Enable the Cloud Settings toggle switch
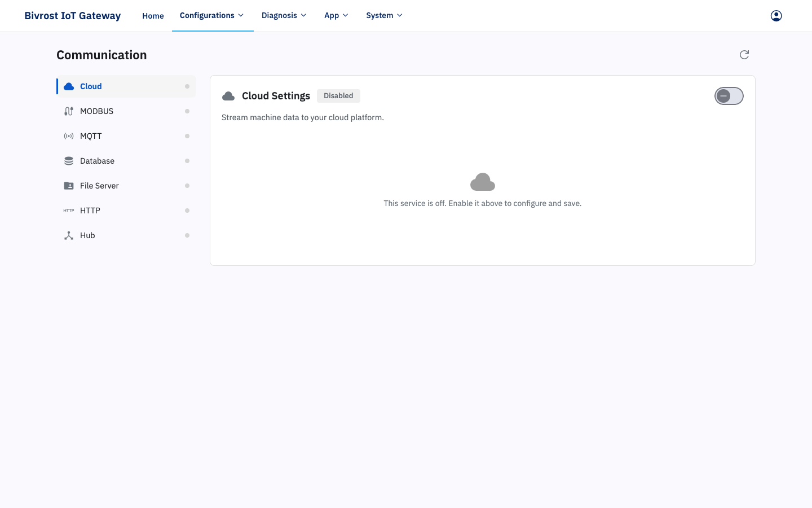Viewport: 812px width, 508px height. (x=729, y=96)
